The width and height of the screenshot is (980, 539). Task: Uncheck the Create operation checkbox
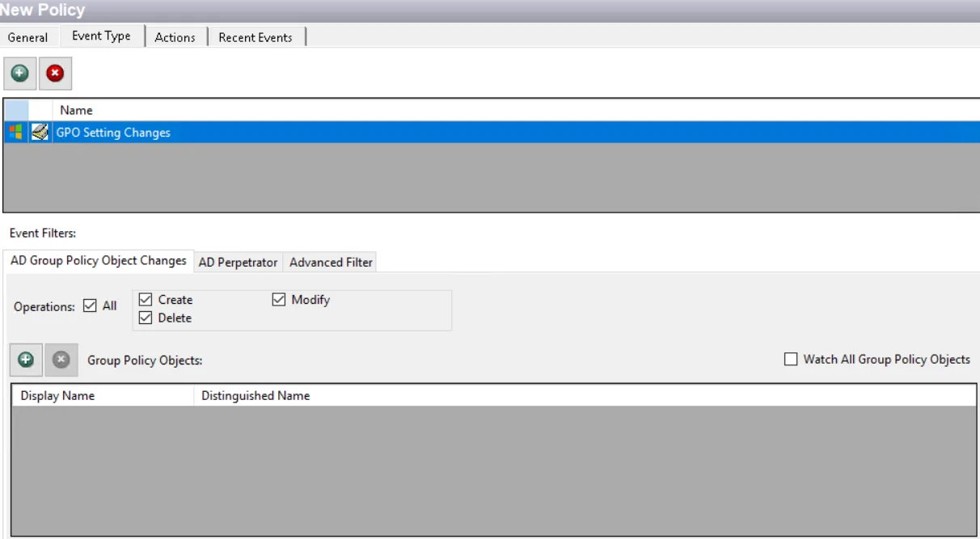tap(146, 300)
